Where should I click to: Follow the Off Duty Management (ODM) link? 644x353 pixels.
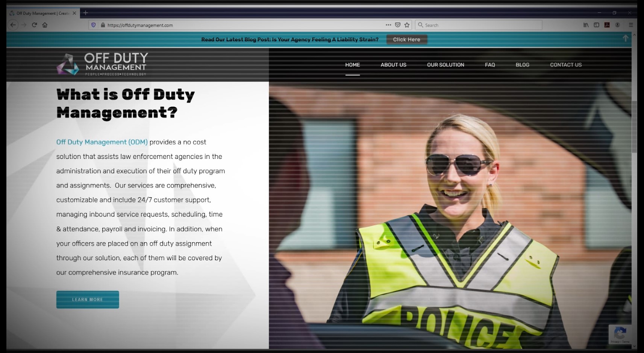tap(102, 142)
